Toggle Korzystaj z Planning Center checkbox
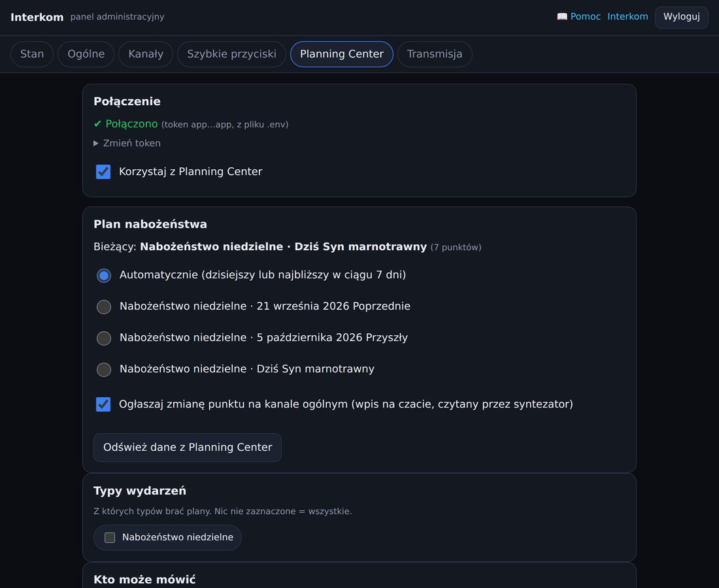The image size is (719, 588). coord(103,172)
